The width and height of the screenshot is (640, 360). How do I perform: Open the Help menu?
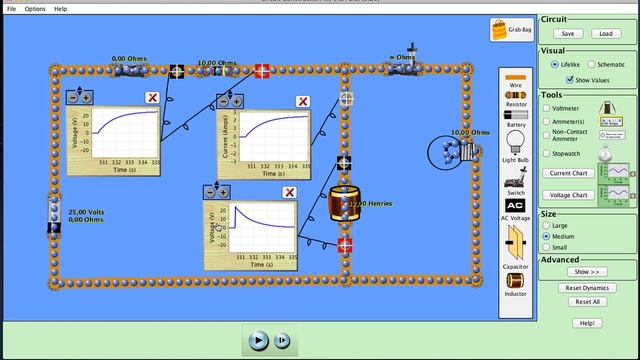60,9
